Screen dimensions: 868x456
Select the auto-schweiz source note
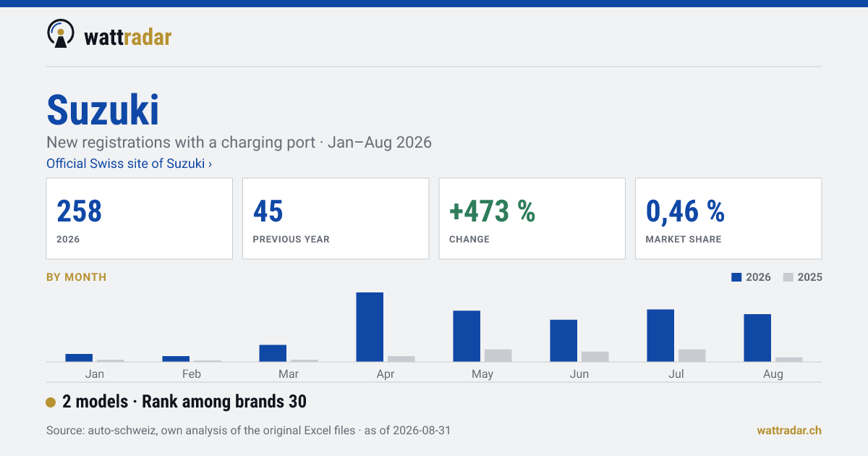248,430
